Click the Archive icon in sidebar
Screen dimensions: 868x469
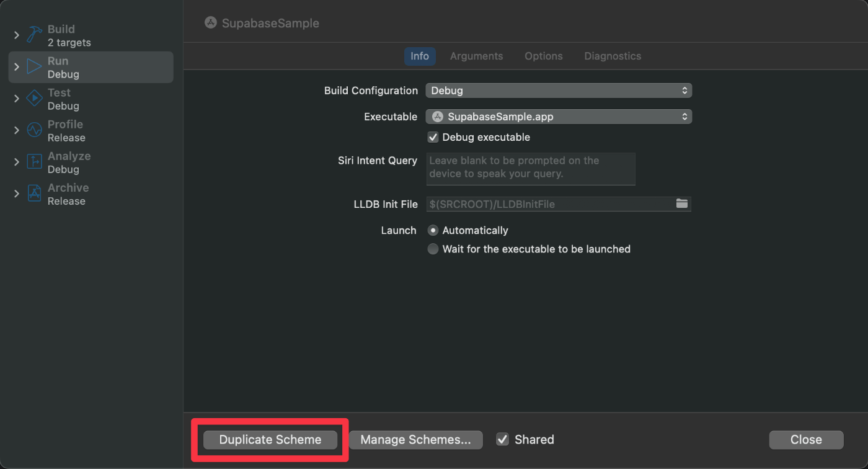(x=34, y=194)
